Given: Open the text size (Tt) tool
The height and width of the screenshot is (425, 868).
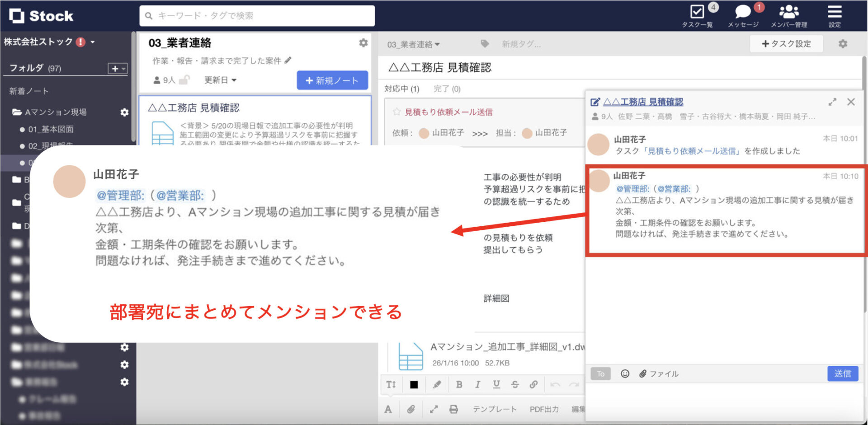Looking at the screenshot, I should 391,384.
